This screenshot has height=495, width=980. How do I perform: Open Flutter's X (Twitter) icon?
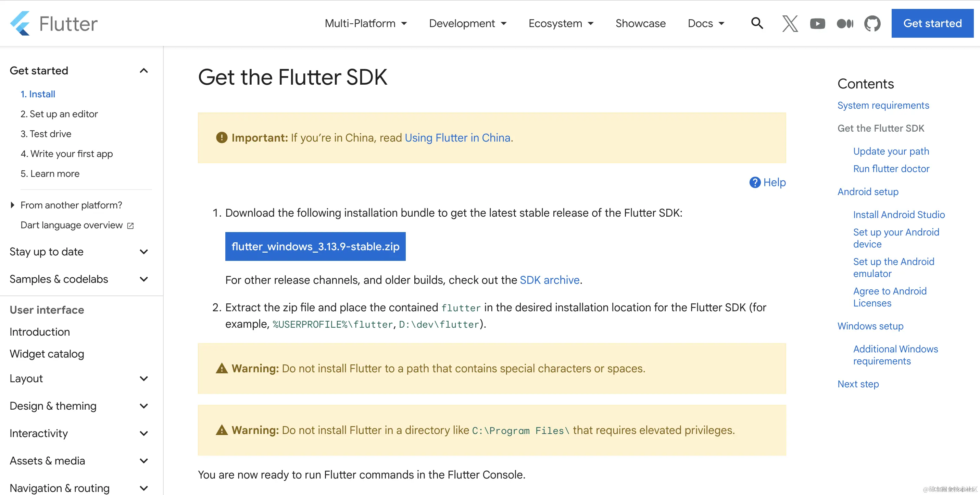(x=790, y=24)
